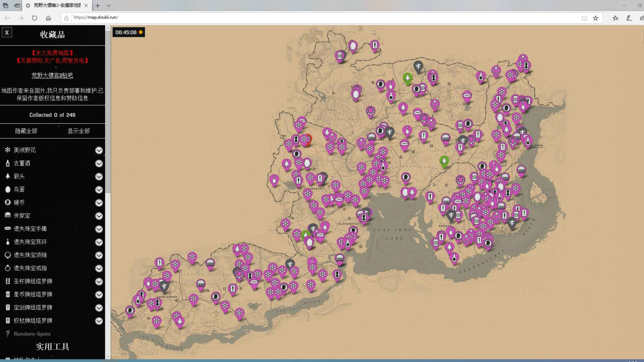Image resolution: width=644 pixels, height=362 pixels.
Task: Toggle the 箭头 category
Action: click(x=19, y=176)
